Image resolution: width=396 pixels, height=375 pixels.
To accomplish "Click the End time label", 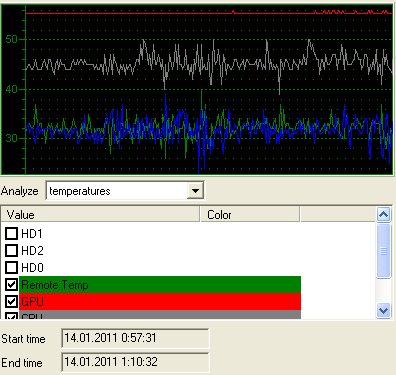I will [22, 363].
